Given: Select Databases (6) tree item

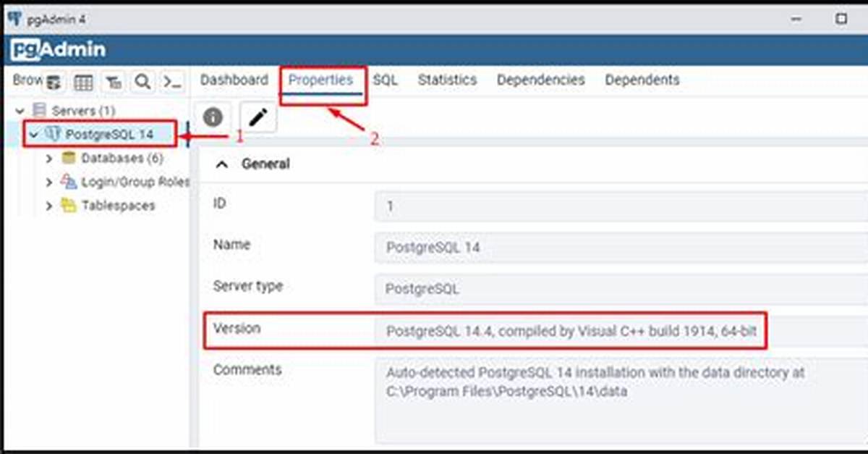Looking at the screenshot, I should click(122, 158).
